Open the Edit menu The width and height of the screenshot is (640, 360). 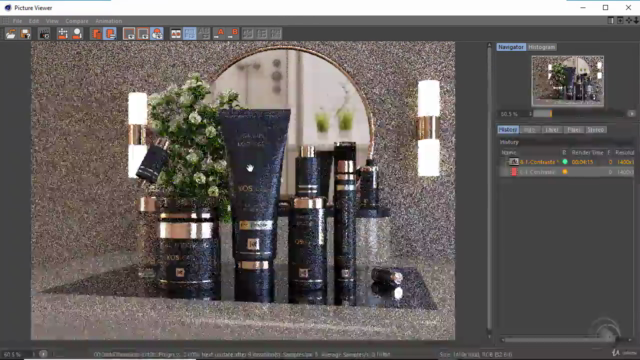tap(34, 21)
